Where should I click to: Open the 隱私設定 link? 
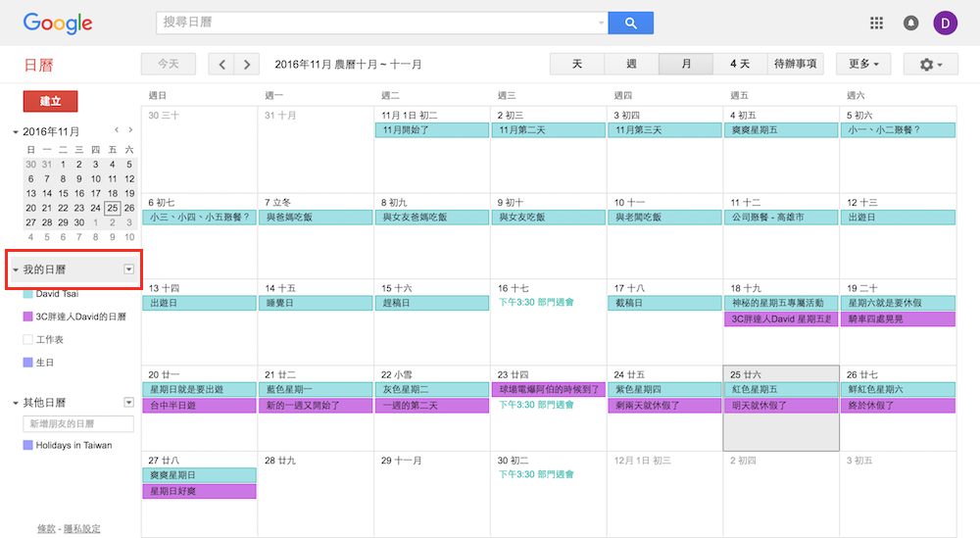(81, 528)
